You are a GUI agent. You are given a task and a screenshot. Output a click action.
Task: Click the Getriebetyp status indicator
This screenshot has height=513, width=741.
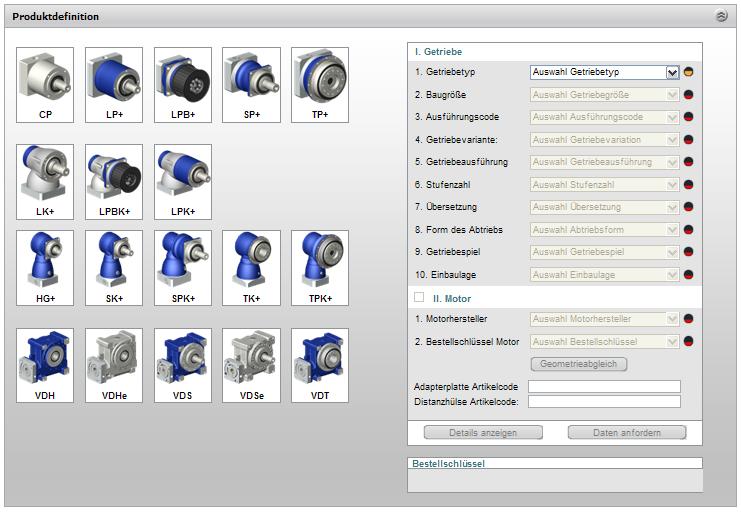(688, 72)
